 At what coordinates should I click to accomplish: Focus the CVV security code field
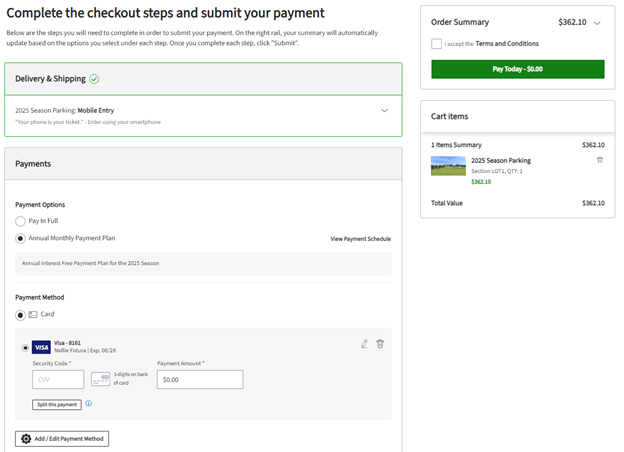(58, 379)
